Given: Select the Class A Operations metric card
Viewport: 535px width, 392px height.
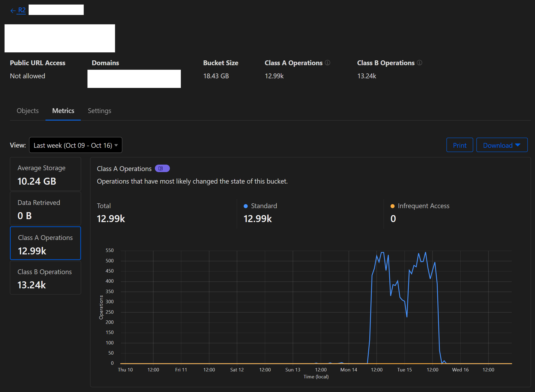Looking at the screenshot, I should [45, 243].
